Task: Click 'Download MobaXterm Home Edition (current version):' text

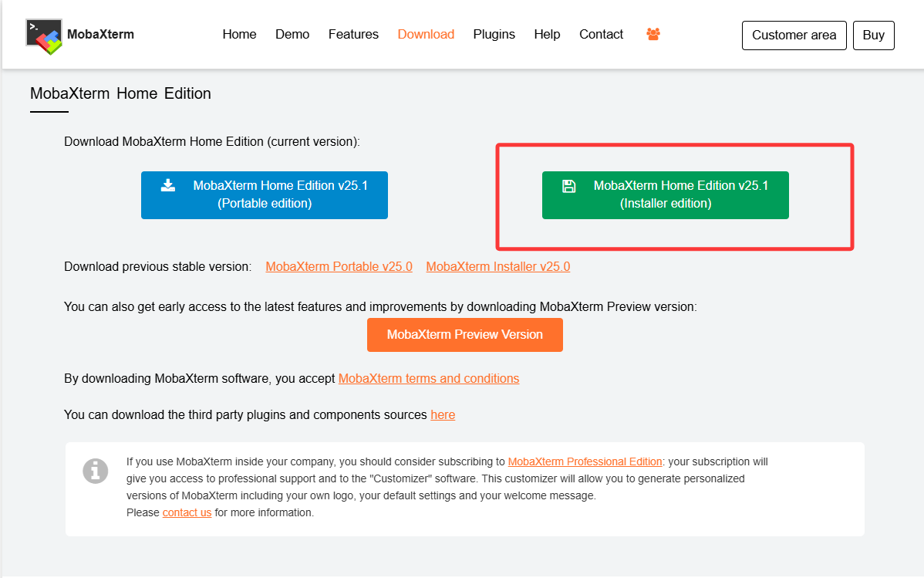Action: [212, 141]
